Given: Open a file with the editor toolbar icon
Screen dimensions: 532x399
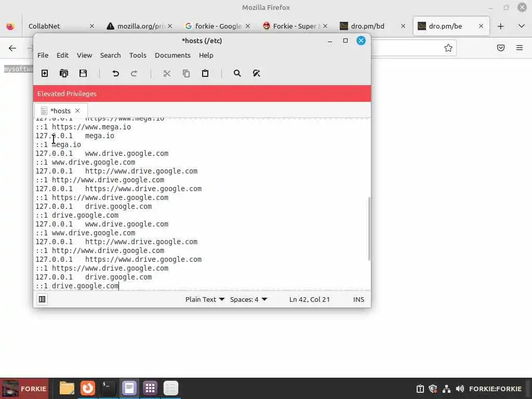Looking at the screenshot, I should pos(64,73).
